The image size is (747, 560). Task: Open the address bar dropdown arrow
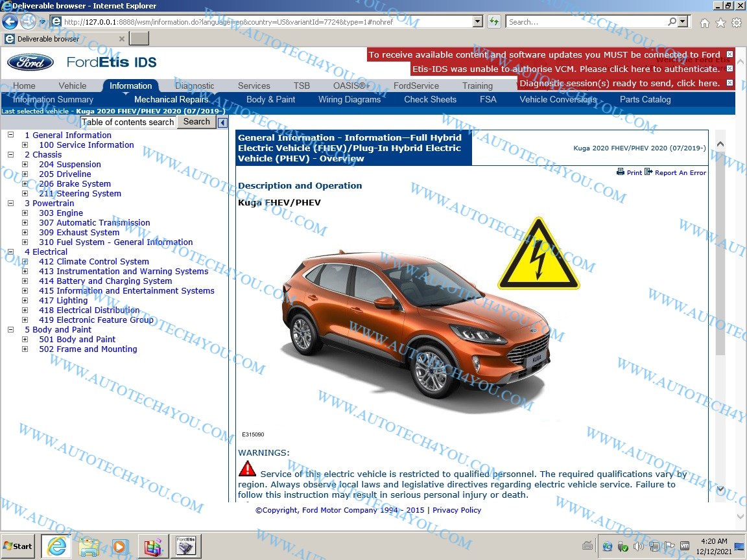(x=478, y=22)
